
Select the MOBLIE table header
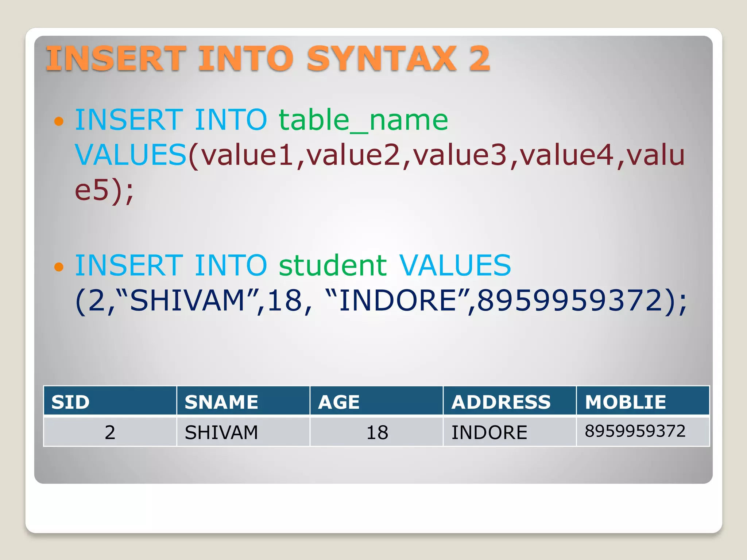[643, 401]
